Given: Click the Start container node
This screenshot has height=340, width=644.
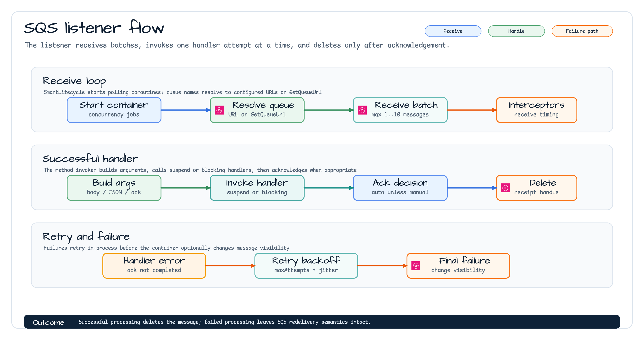Looking at the screenshot, I should pyautogui.click(x=114, y=110).
